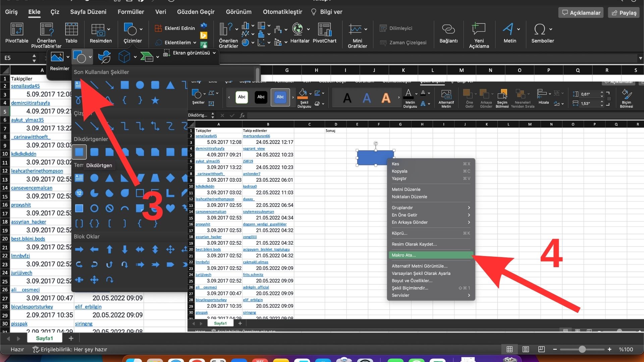Click Eklenti Edinin

[175, 28]
